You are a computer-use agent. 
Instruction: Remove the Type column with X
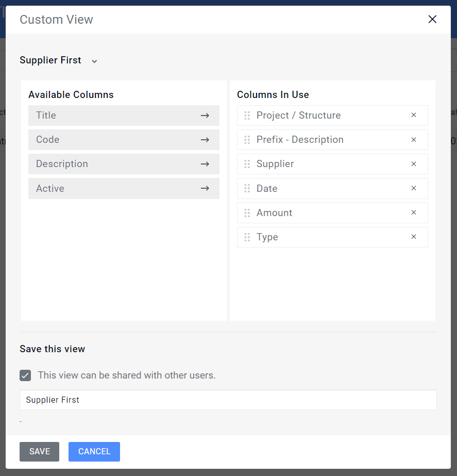[x=414, y=237]
